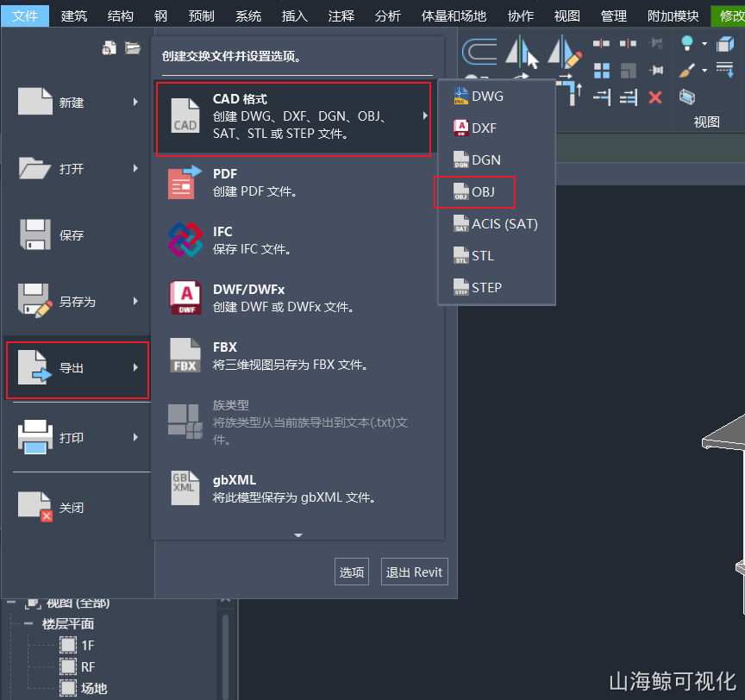Click the 文件 tab
The height and width of the screenshot is (700, 745).
tap(25, 16)
